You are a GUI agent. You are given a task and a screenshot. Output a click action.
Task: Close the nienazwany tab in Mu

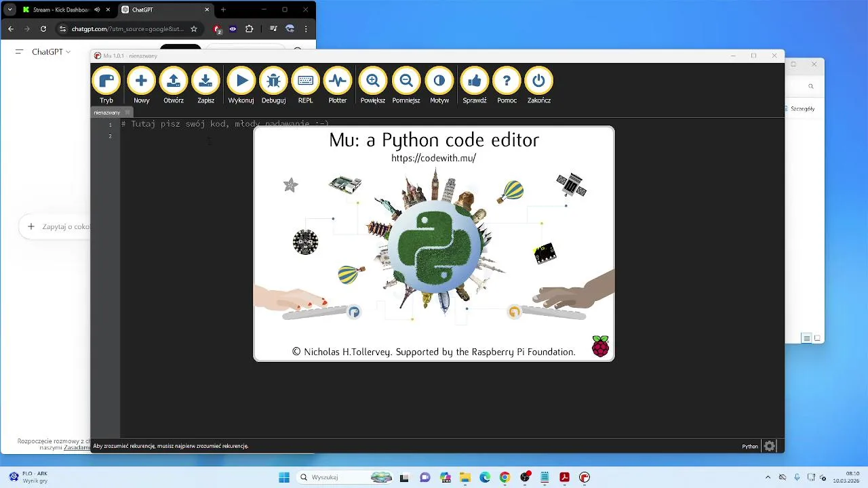(127, 113)
